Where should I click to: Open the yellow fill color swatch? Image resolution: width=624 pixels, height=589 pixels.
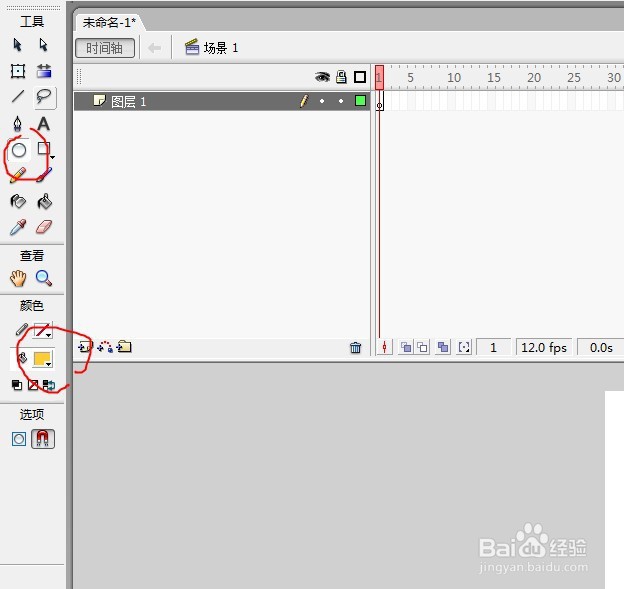coord(43,359)
